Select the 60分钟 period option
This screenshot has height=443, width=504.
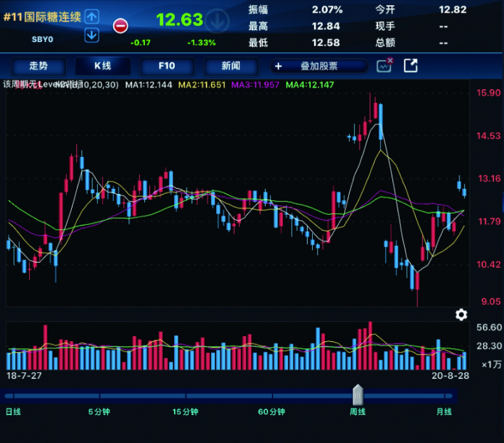click(271, 412)
